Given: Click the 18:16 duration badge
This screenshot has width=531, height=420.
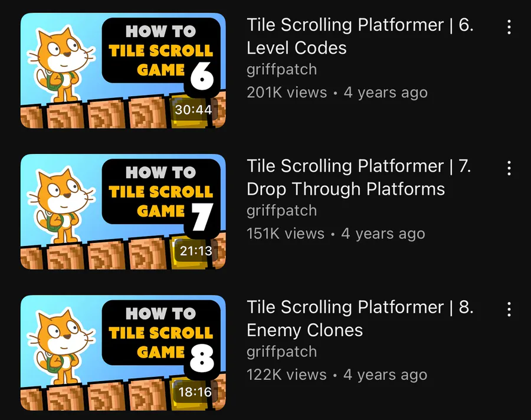Looking at the screenshot, I should click(x=195, y=392).
